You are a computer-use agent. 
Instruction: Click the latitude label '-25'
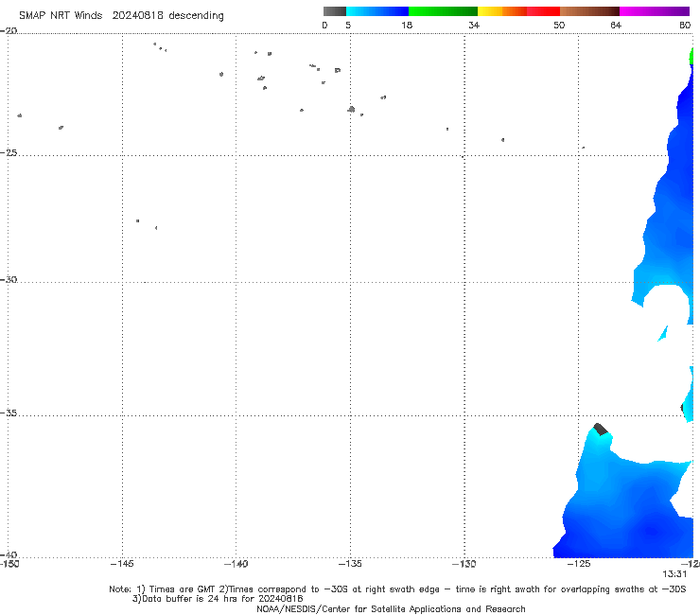click(x=9, y=152)
